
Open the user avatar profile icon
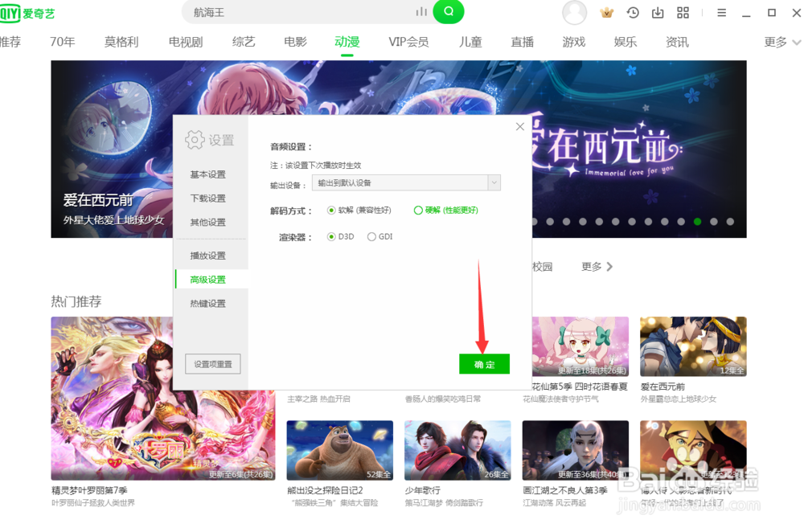(574, 12)
